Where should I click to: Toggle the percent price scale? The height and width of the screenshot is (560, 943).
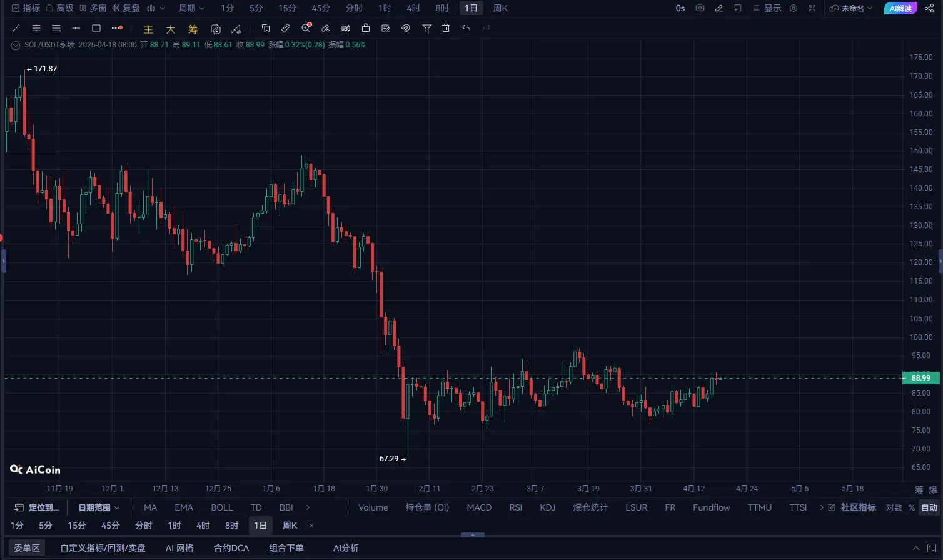click(x=912, y=507)
